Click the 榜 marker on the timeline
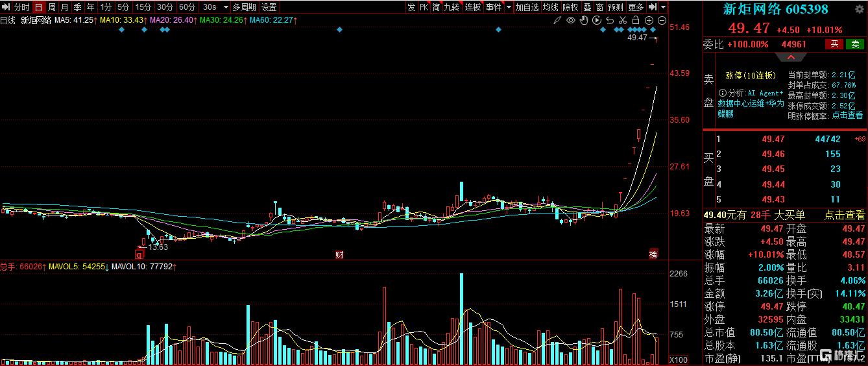Screen dimensions: 868x366 coord(653,254)
